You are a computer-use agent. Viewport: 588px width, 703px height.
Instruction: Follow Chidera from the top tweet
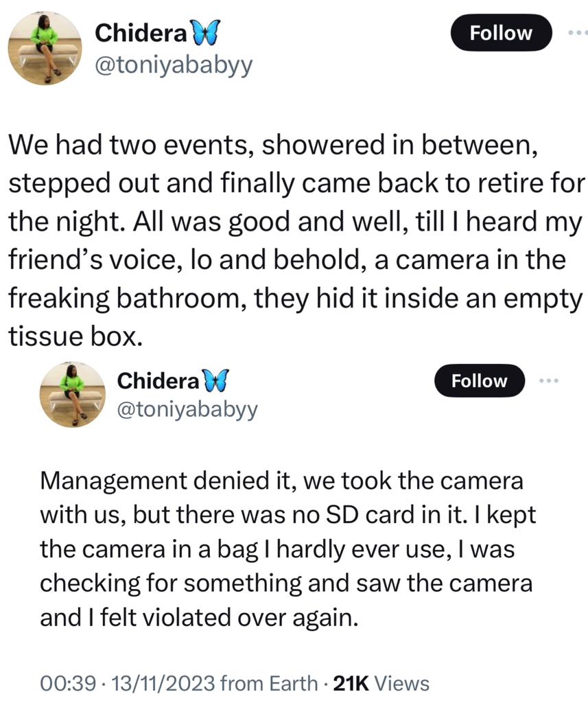(x=500, y=32)
